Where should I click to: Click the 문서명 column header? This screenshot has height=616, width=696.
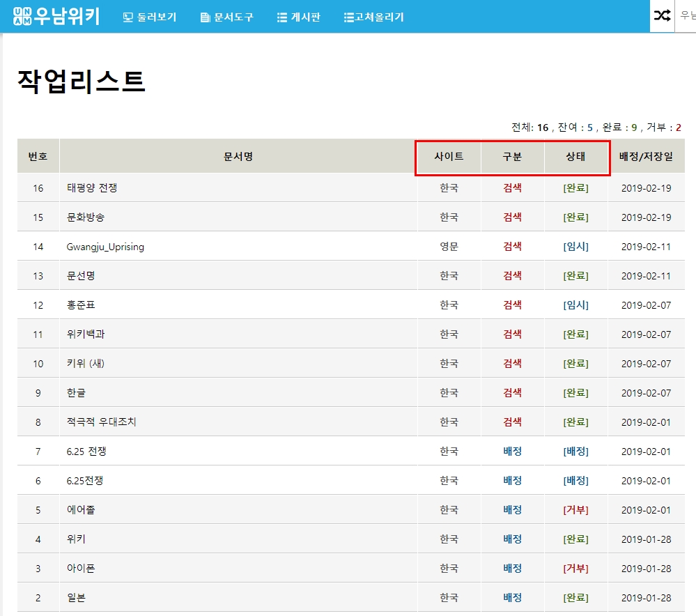click(238, 156)
